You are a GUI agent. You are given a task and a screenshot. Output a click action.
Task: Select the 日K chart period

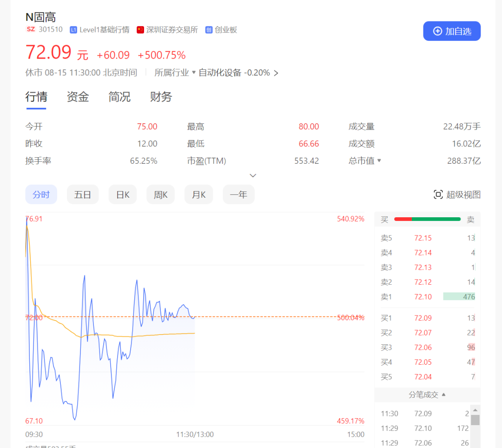click(x=123, y=194)
